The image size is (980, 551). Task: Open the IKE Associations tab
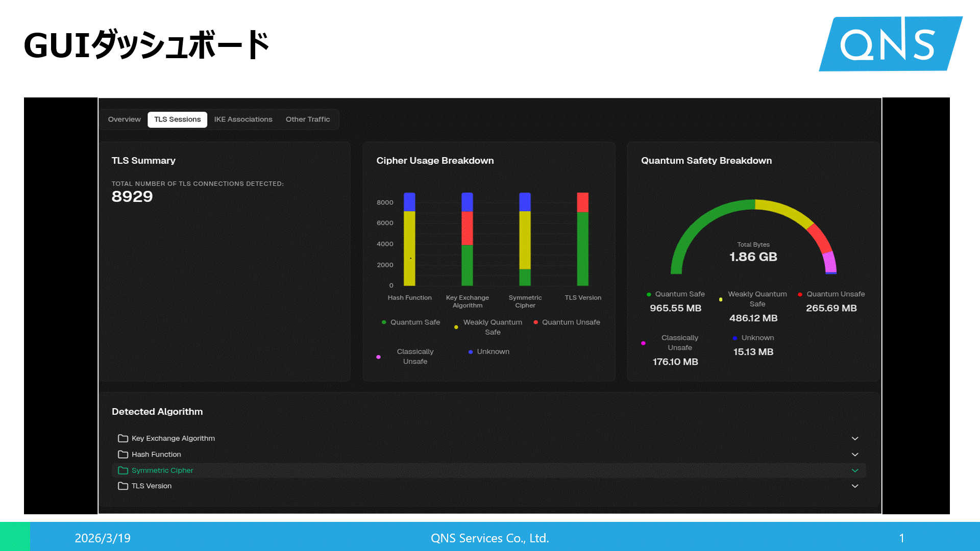pos(243,119)
